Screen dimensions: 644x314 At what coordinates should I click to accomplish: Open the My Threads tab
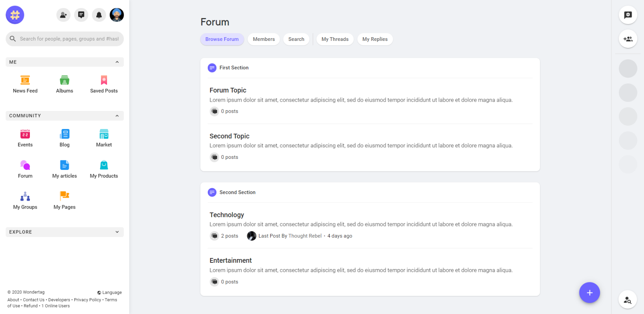[x=335, y=39]
